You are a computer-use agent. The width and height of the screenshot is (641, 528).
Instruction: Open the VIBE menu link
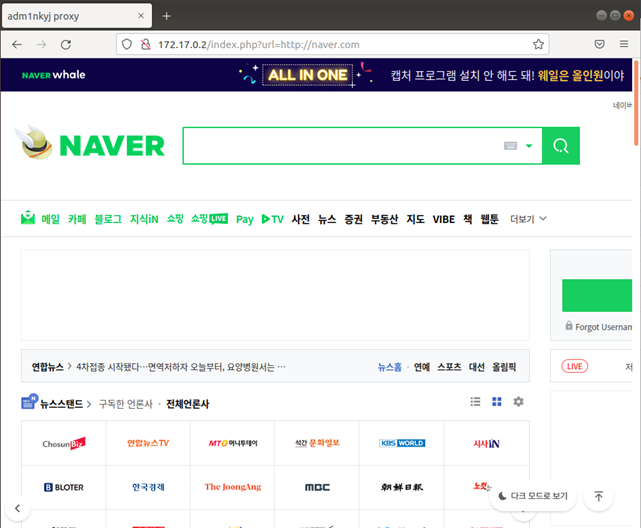pyautogui.click(x=444, y=219)
